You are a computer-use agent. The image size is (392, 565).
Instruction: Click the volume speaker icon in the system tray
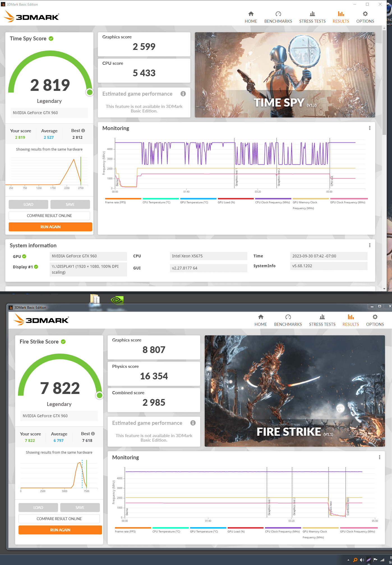click(x=362, y=560)
